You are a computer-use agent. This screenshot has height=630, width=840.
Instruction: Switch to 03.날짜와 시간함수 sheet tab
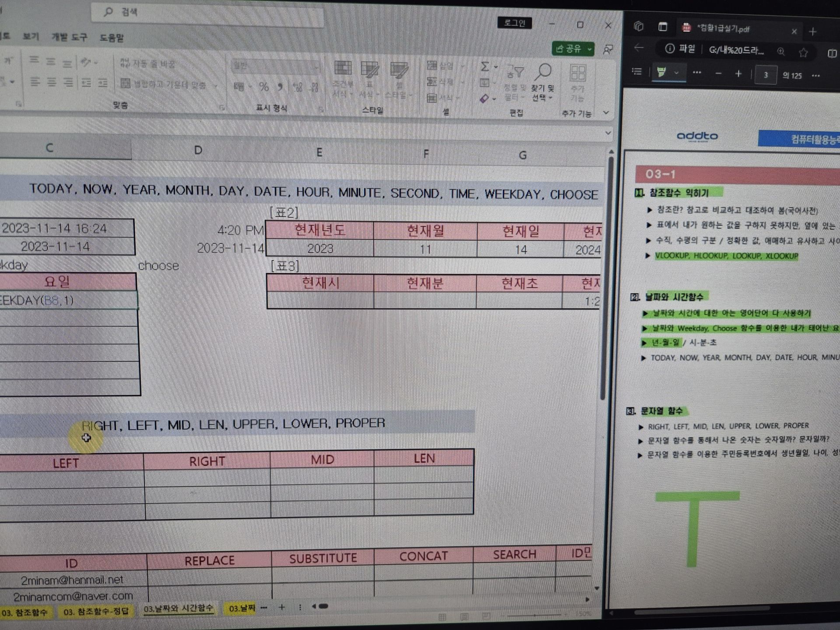178,609
